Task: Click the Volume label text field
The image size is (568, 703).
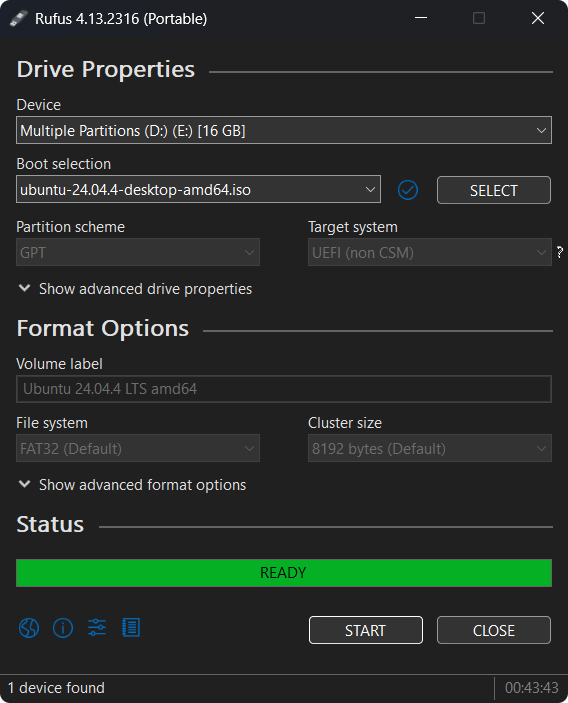Action: click(284, 389)
